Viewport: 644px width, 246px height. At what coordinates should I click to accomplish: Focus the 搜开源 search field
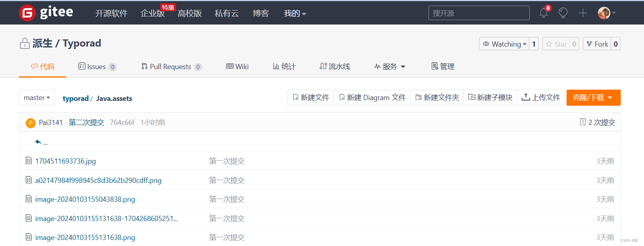[479, 13]
